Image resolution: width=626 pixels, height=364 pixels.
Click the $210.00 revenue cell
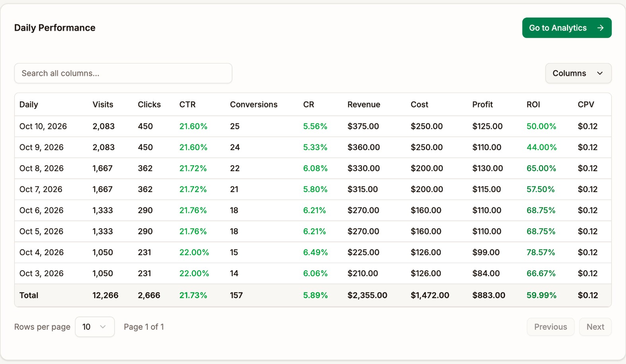coord(363,274)
